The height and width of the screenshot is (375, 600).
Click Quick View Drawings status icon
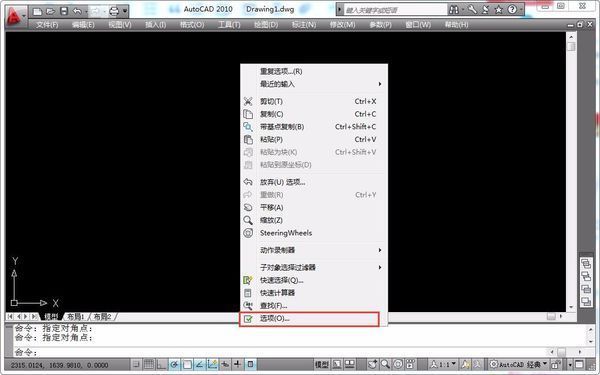click(349, 365)
